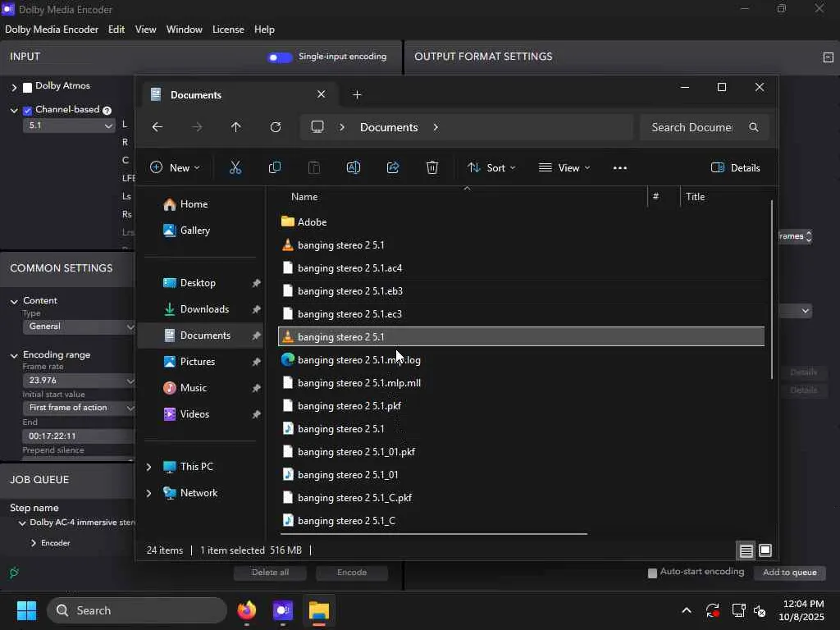Open the View menu in the menu bar
Viewport: 840px width, 630px height.
(x=145, y=30)
